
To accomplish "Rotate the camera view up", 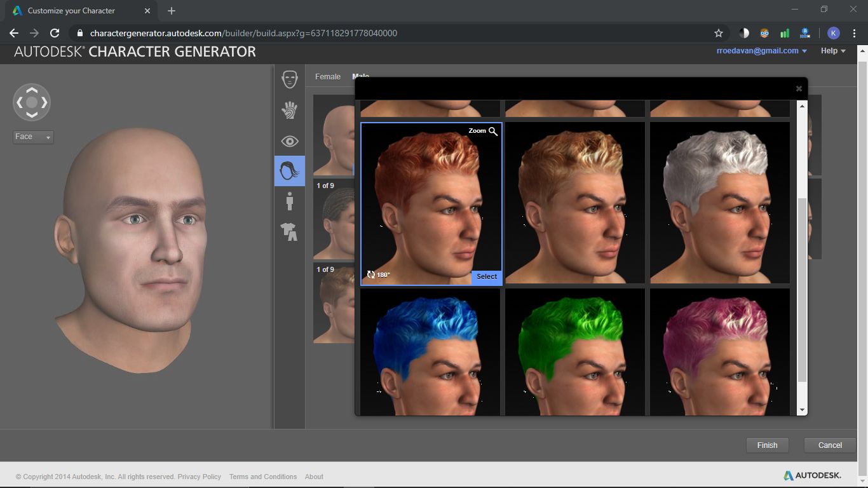I will [x=32, y=91].
